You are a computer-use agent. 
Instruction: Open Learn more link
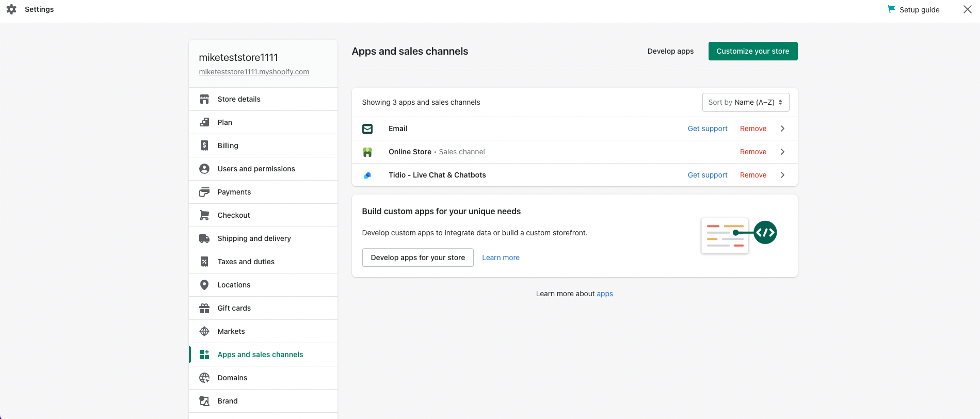(x=501, y=257)
